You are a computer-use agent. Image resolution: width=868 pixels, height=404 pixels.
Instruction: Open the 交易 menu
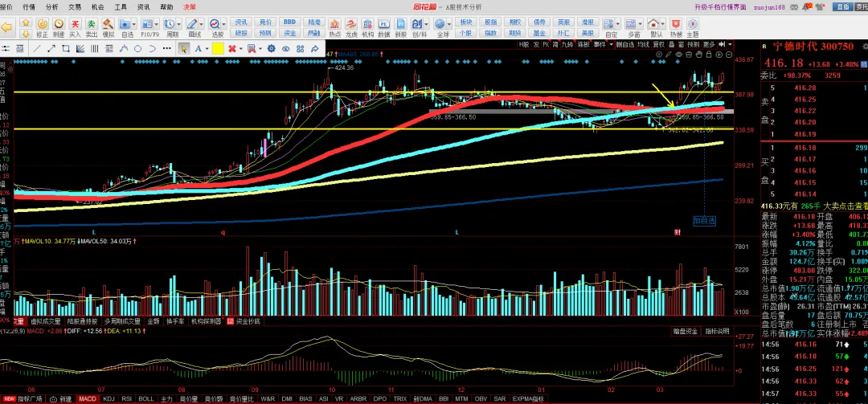[x=75, y=6]
